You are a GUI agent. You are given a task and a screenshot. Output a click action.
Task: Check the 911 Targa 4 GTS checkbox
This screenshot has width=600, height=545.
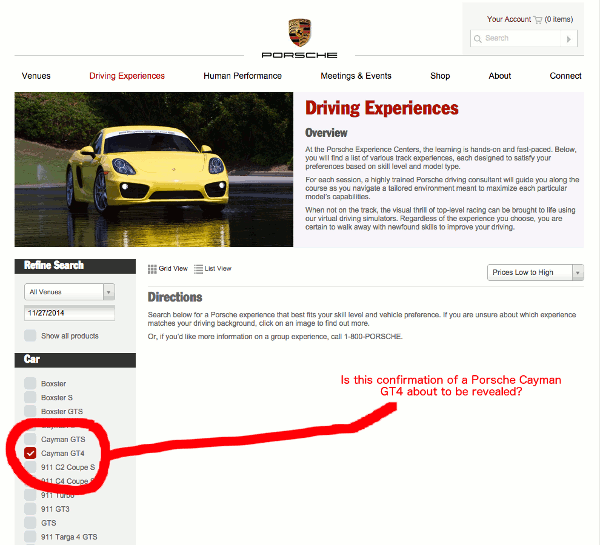click(30, 537)
